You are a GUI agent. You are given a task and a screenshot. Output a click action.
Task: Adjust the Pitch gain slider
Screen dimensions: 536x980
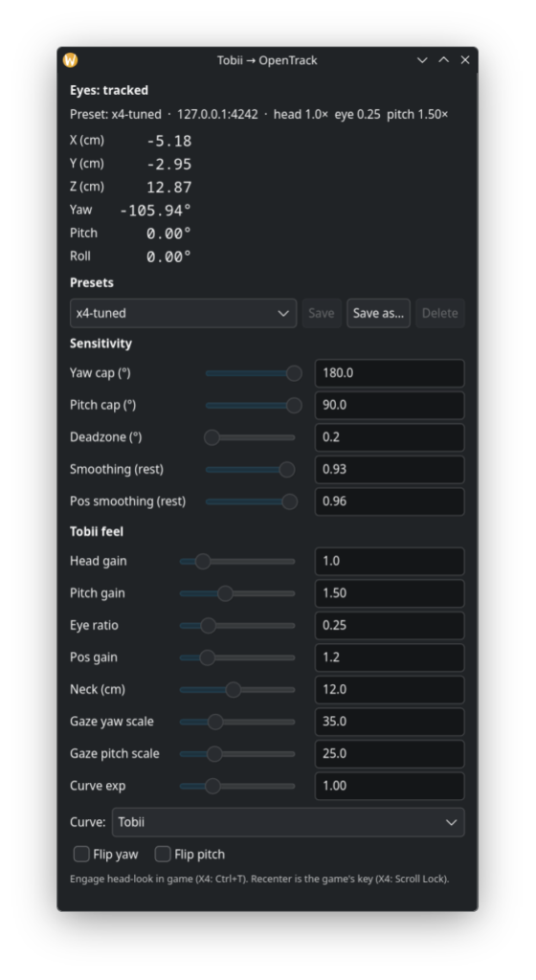(237, 593)
